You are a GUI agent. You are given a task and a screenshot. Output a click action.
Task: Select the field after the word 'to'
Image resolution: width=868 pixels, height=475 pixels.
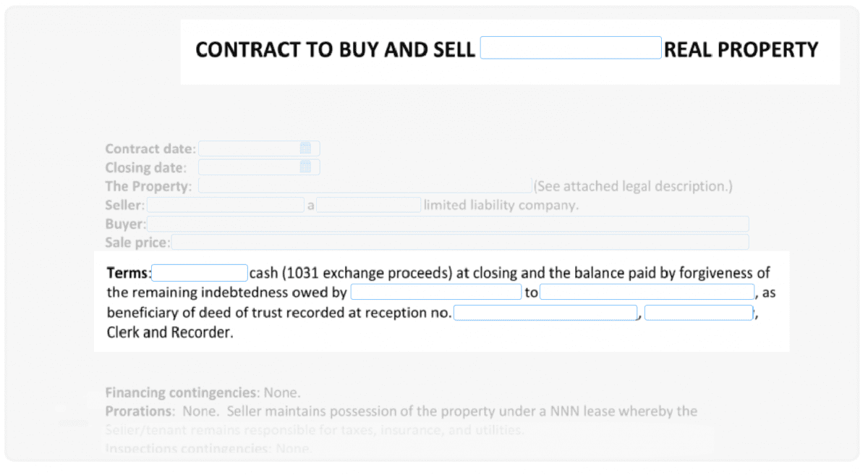647,293
